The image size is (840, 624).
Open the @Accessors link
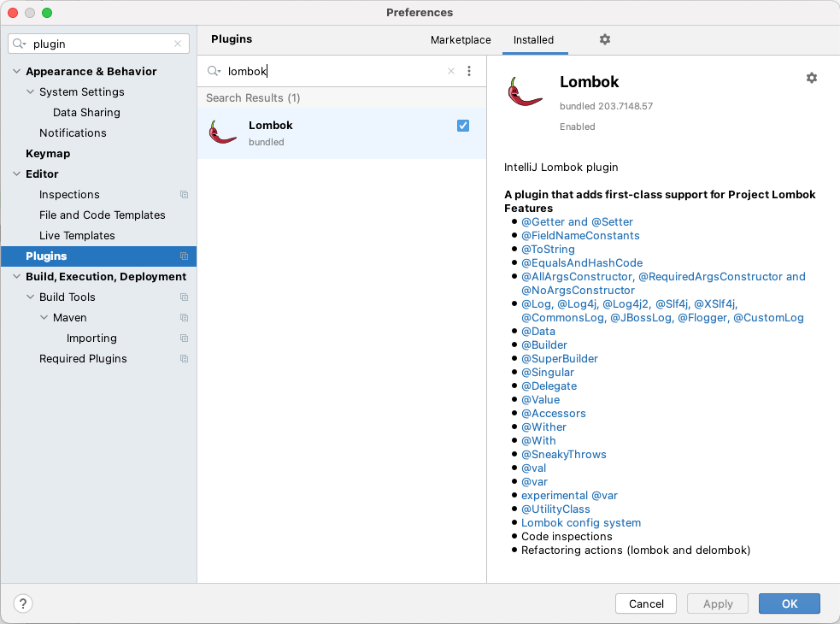point(554,414)
